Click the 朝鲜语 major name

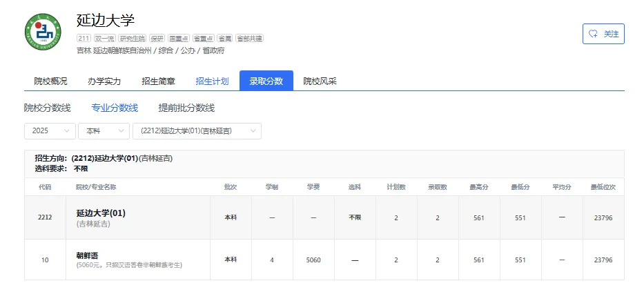pos(88,255)
